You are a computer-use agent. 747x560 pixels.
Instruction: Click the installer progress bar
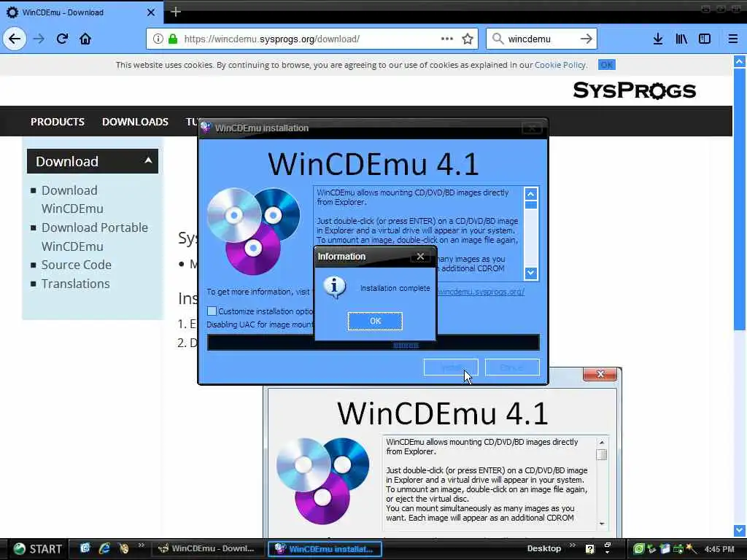[373, 343]
